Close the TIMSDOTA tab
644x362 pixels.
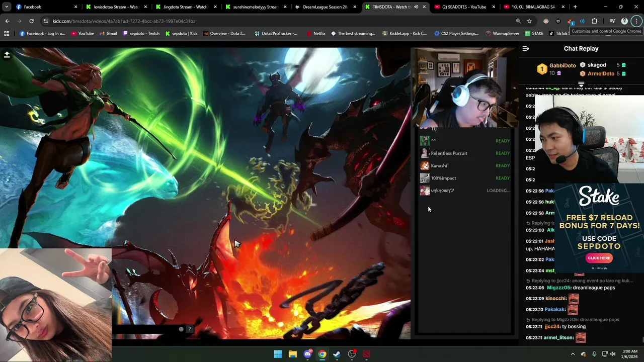424,7
